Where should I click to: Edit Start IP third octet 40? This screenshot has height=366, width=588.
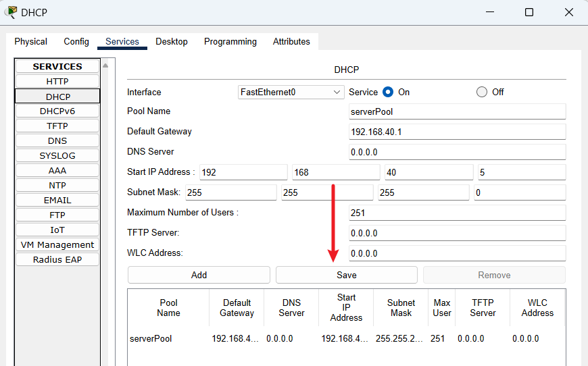click(429, 172)
